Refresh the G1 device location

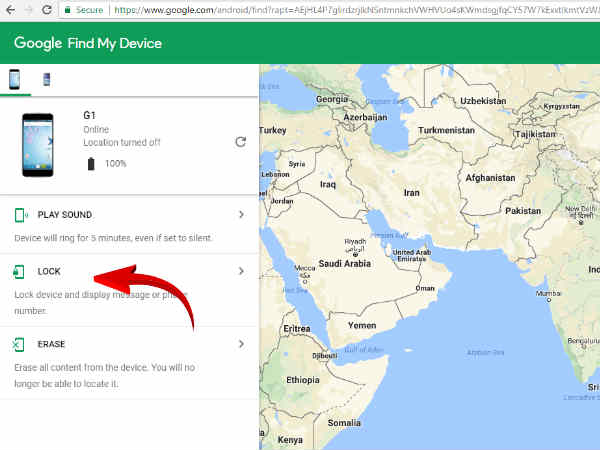(x=240, y=142)
